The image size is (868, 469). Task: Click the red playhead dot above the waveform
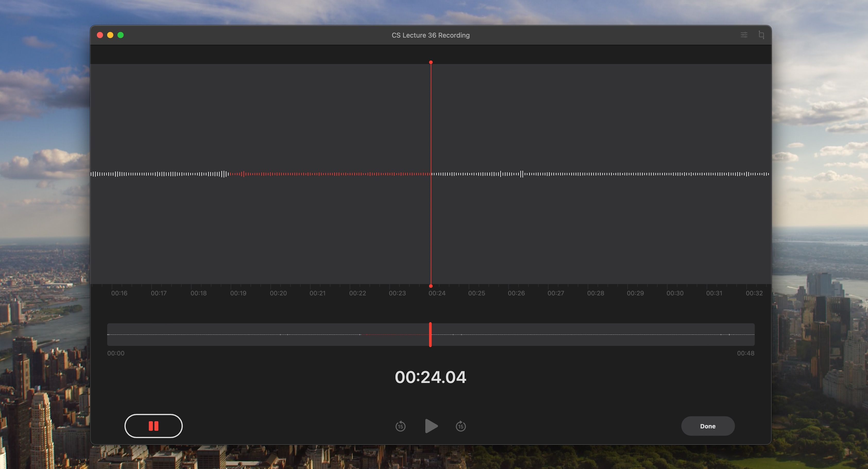(431, 62)
